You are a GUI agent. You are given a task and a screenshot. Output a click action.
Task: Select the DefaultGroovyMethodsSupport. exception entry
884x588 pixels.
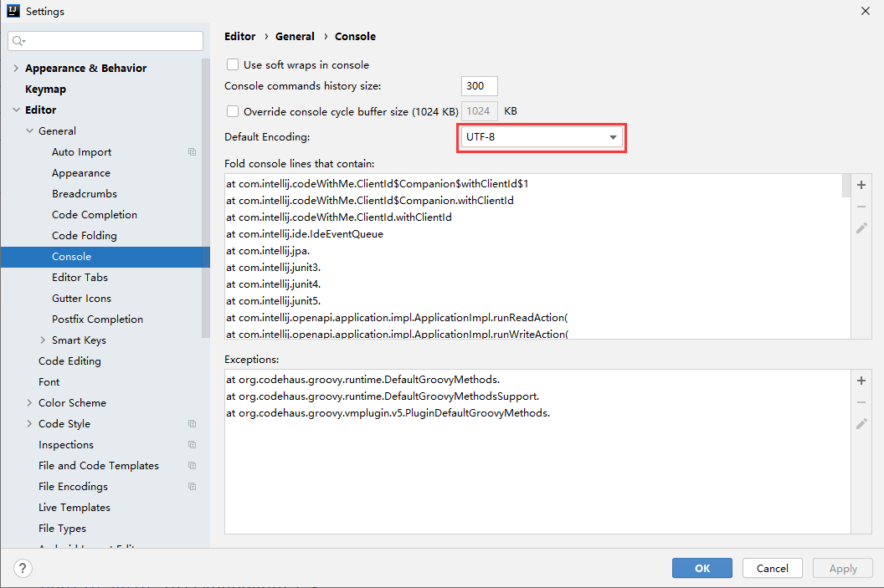click(x=383, y=396)
